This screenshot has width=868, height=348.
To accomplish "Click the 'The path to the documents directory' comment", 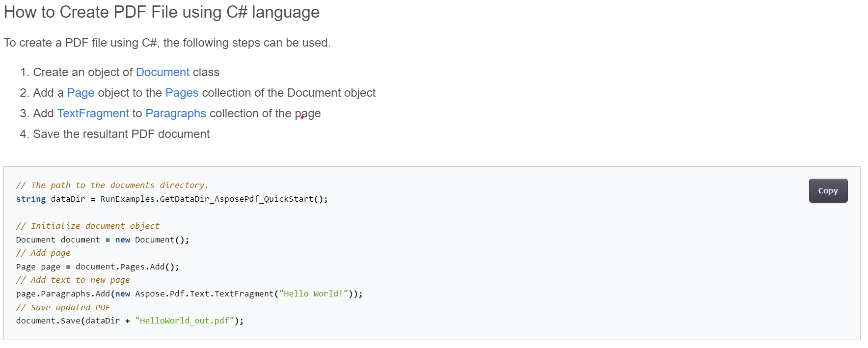I will click(112, 185).
